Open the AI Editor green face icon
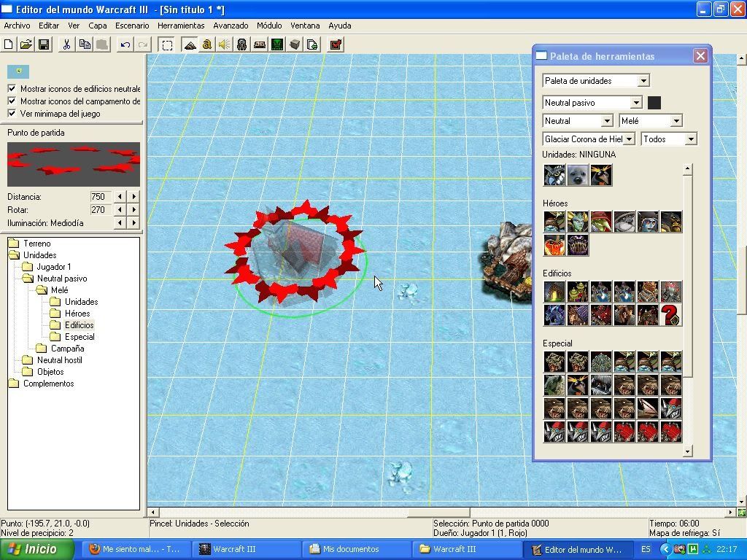The width and height of the screenshot is (747, 560). click(x=277, y=44)
